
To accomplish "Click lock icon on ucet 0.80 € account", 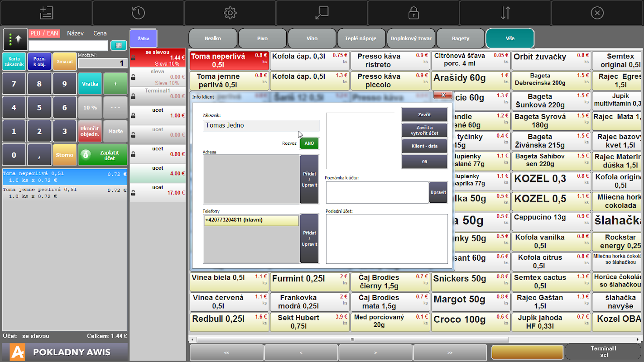I will pyautogui.click(x=133, y=154).
